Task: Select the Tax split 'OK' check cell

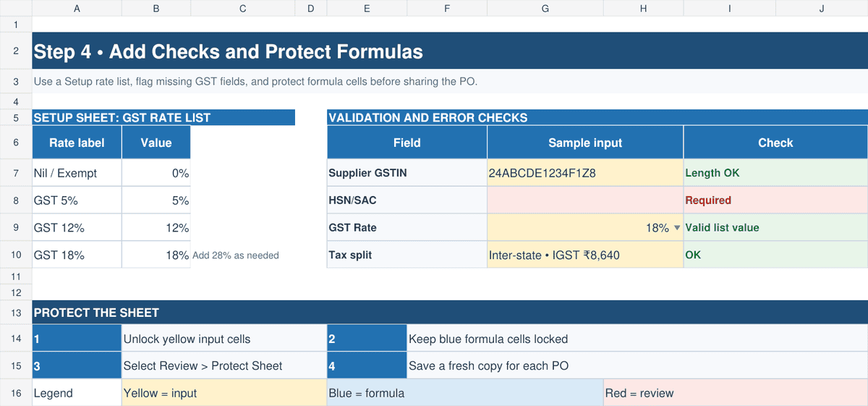Action: [x=775, y=255]
